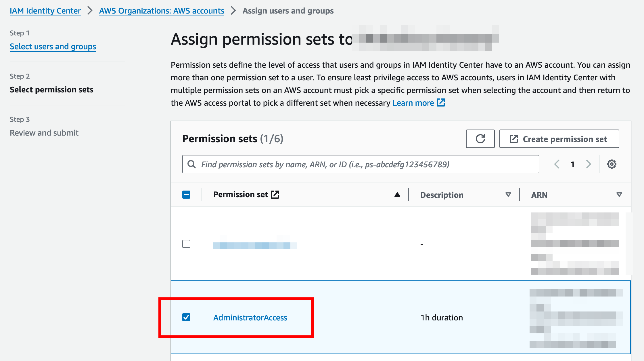Viewport: 644px width, 361px height.
Task: Click external link icon beside Learn more
Action: [x=441, y=102]
